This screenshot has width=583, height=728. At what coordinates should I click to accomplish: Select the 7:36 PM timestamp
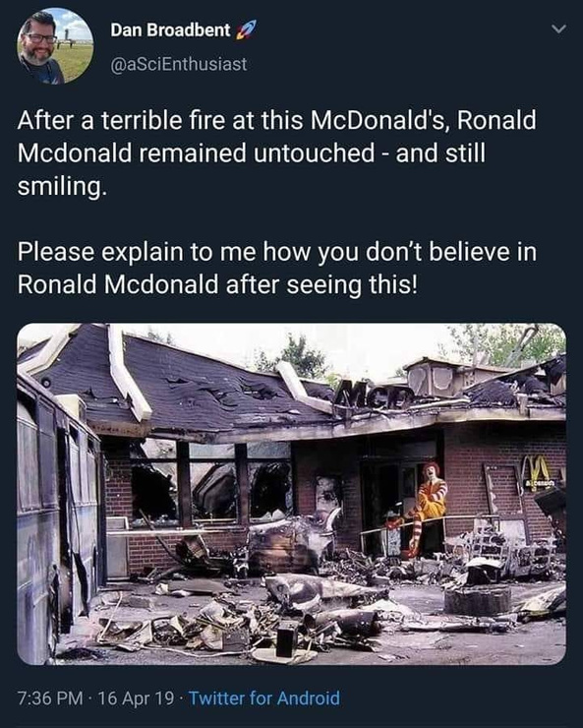tap(50, 698)
